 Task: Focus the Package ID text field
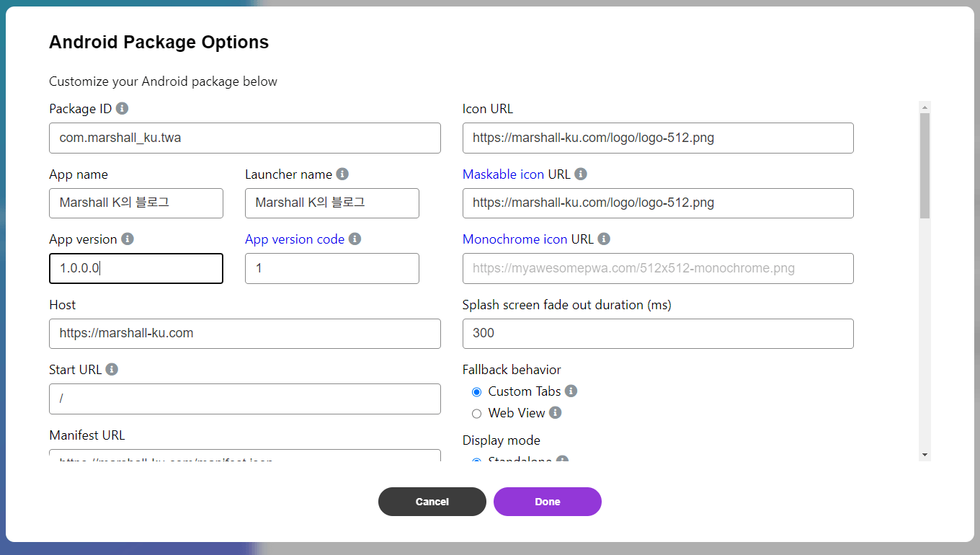tap(244, 138)
